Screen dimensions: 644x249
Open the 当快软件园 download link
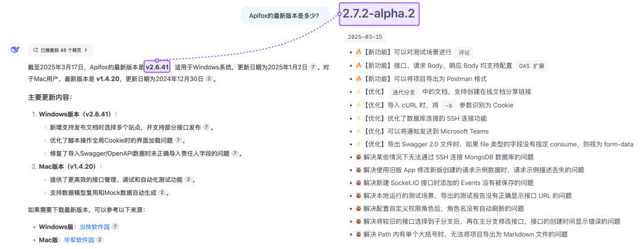(94, 227)
